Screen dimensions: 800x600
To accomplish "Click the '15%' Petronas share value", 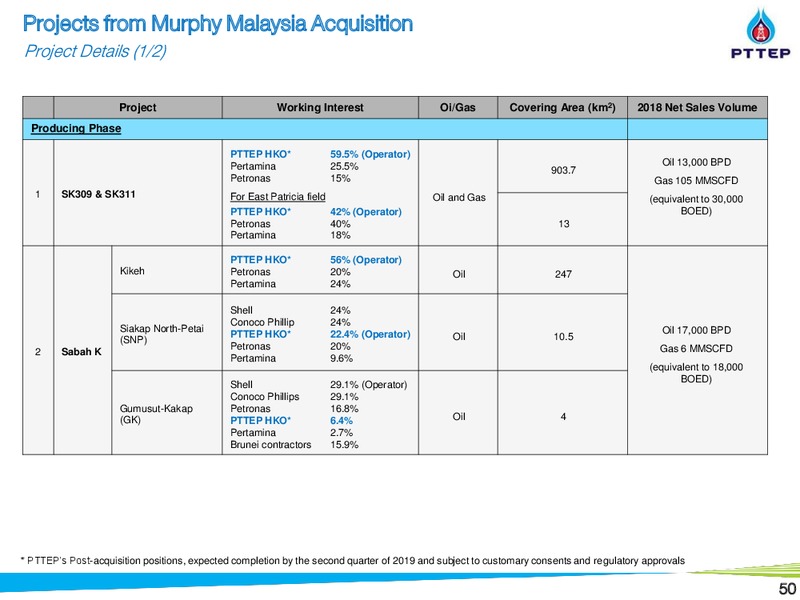I will pos(340,179).
